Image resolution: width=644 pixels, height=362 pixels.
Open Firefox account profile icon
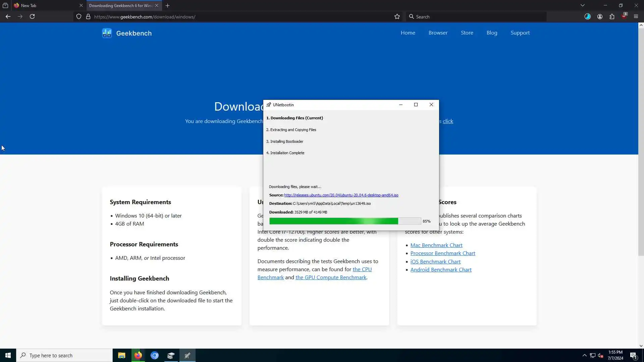click(600, 17)
